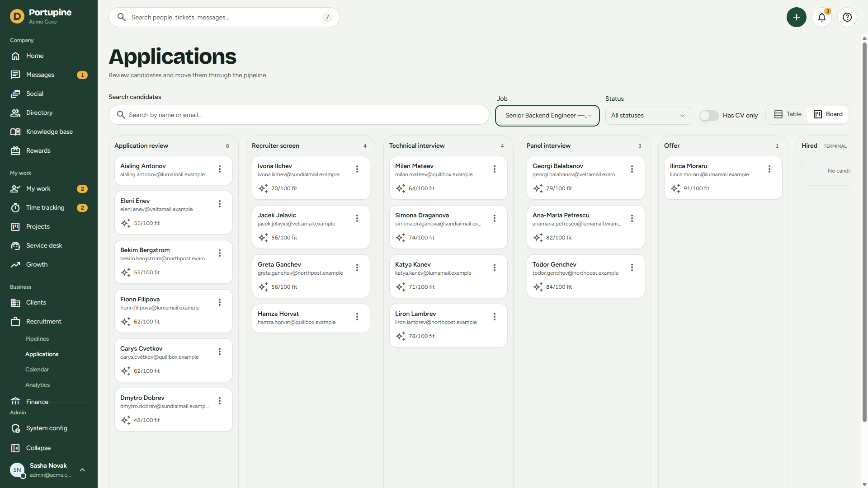Click the global search people, tickets field
868x488 pixels.
(x=224, y=17)
